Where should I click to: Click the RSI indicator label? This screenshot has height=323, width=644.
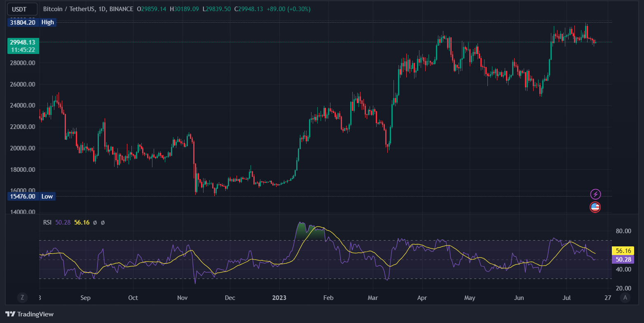click(x=47, y=222)
